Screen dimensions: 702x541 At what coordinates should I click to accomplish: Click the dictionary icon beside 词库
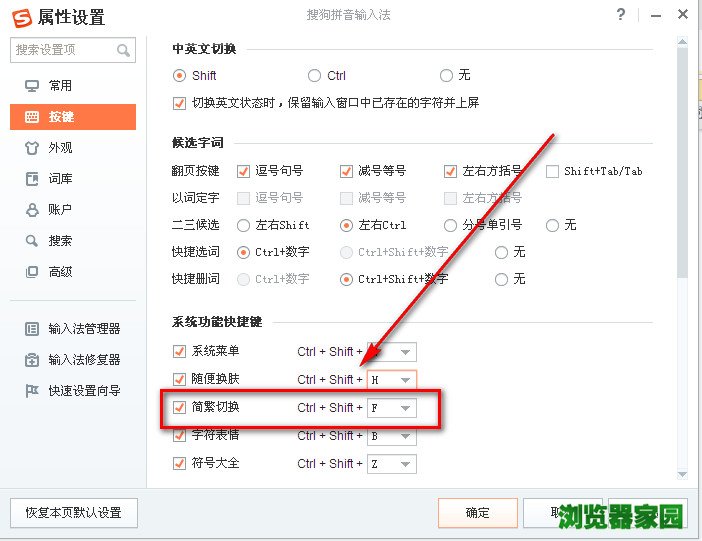point(31,179)
